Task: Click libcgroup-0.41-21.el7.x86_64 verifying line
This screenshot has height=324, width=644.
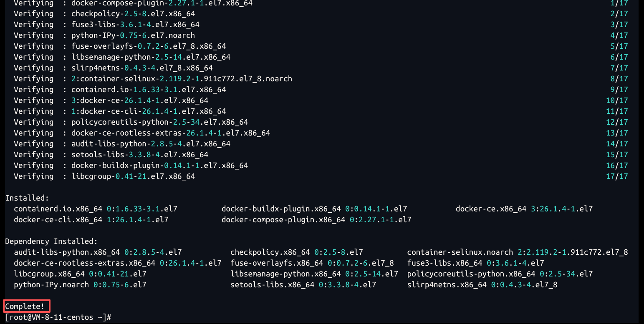Action: [x=321, y=176]
